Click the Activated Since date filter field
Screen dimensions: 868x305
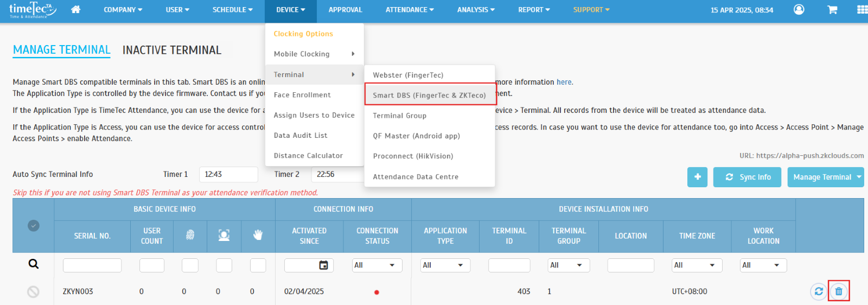point(309,265)
